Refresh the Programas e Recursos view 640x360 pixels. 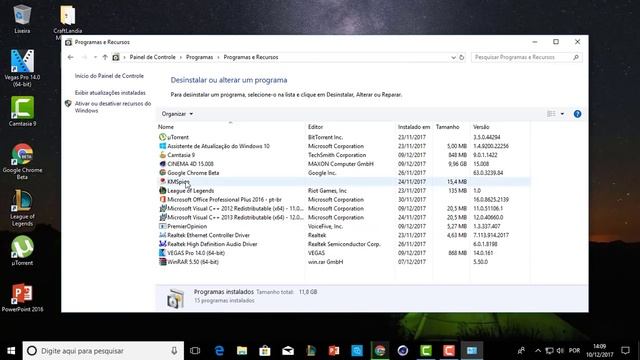[x=462, y=57]
